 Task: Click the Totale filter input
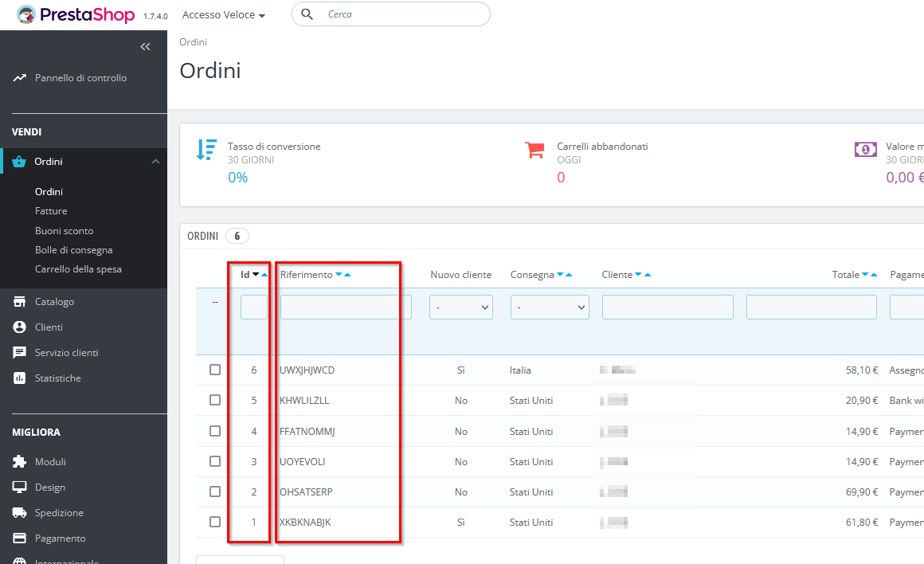pos(812,307)
